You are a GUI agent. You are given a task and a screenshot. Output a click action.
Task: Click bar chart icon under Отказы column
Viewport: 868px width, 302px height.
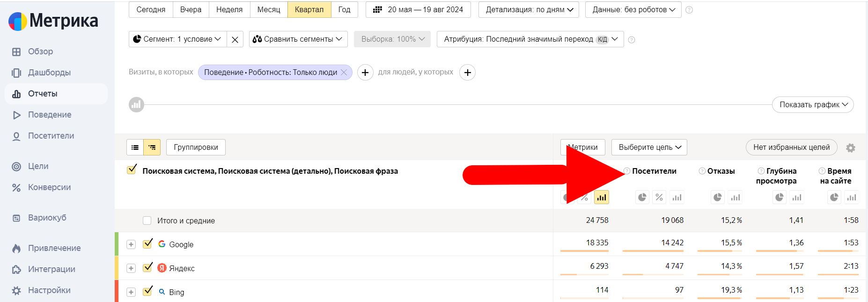[735, 198]
